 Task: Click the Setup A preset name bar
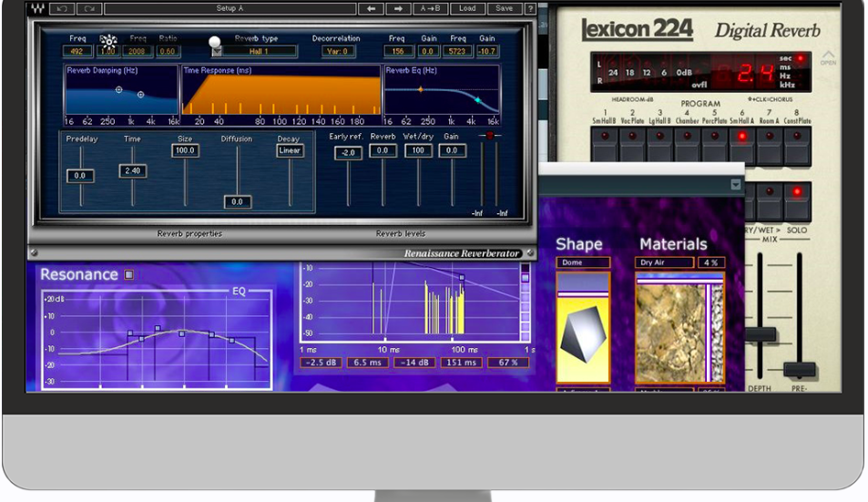230,8
